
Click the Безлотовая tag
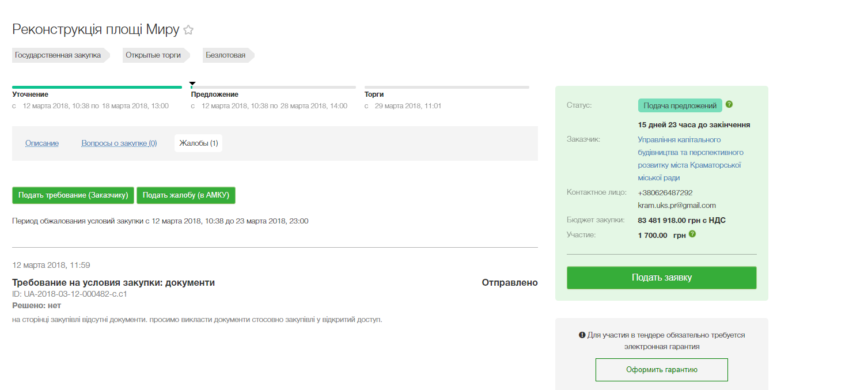[226, 55]
